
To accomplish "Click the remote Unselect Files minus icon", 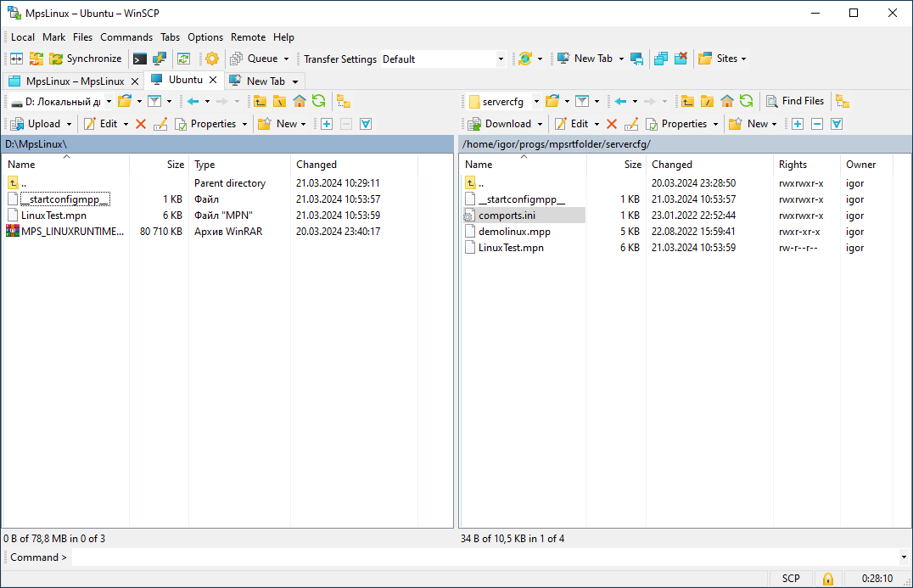I will click(x=817, y=124).
